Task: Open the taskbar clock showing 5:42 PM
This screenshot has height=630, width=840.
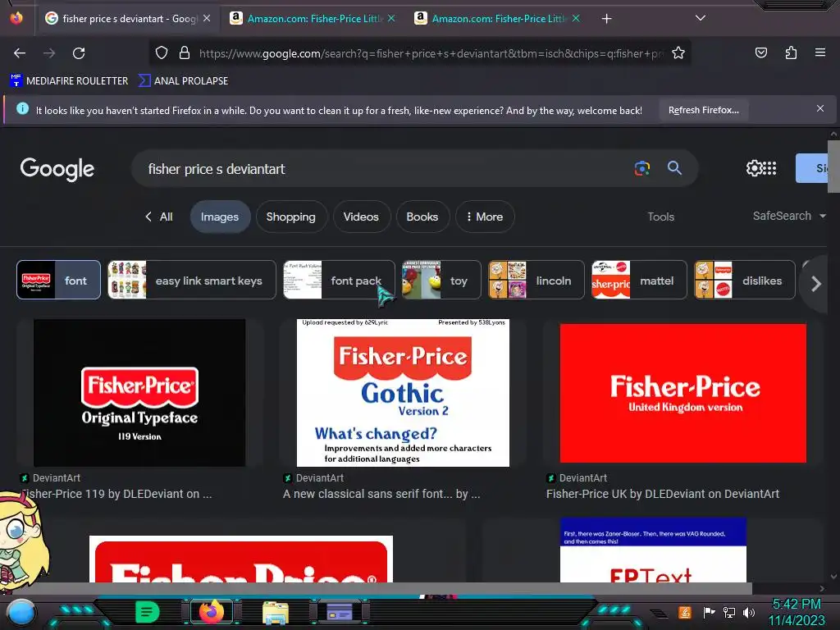Action: (x=797, y=612)
